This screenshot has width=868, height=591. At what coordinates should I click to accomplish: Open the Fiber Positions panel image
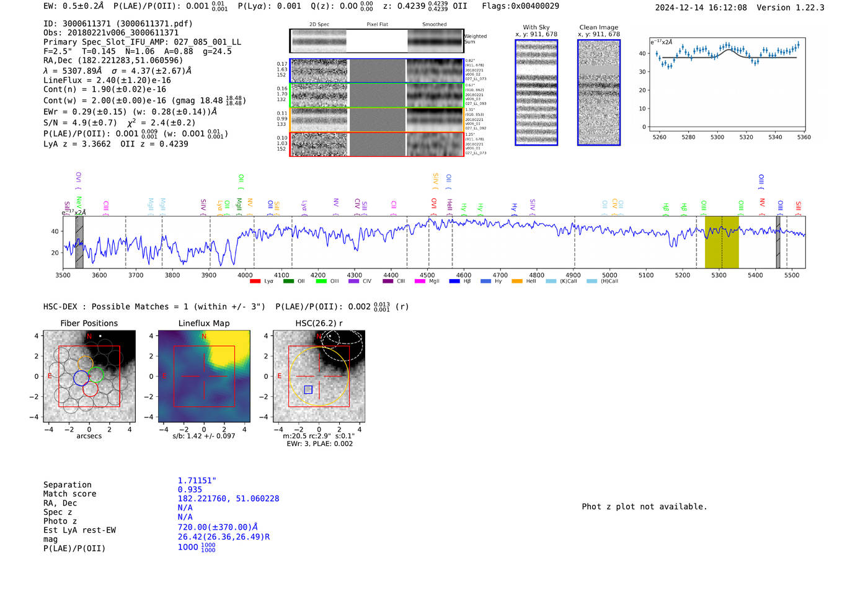click(89, 376)
